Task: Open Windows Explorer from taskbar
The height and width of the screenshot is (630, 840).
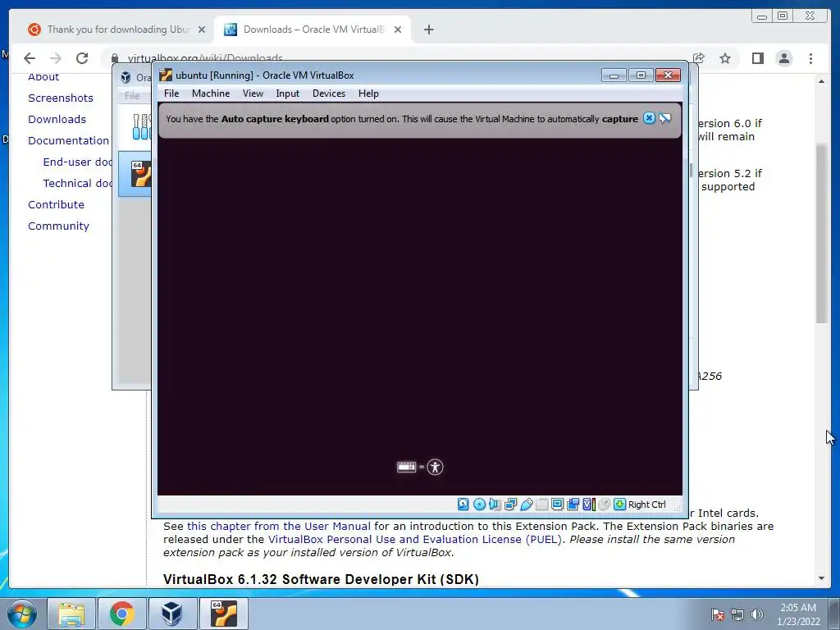Action: (x=71, y=614)
